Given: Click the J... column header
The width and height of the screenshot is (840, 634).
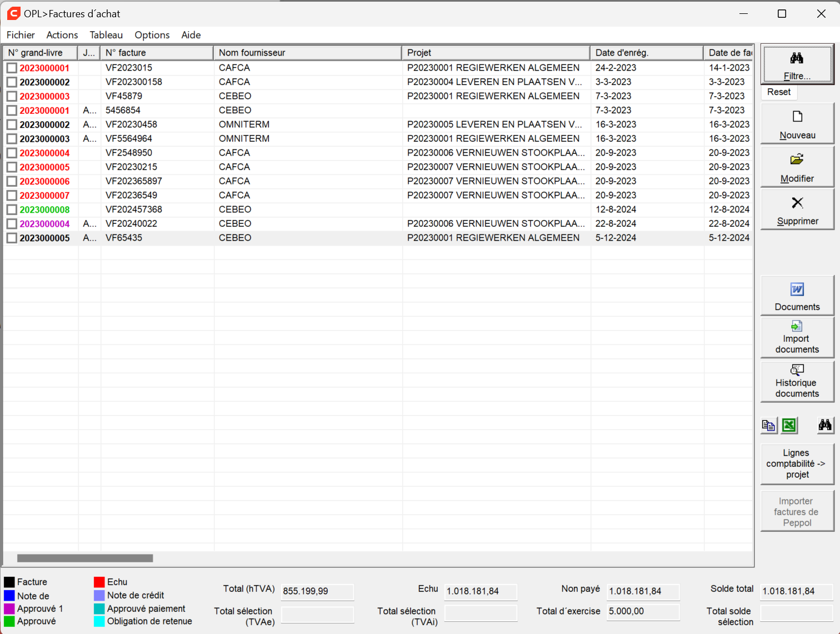Looking at the screenshot, I should click(x=89, y=53).
